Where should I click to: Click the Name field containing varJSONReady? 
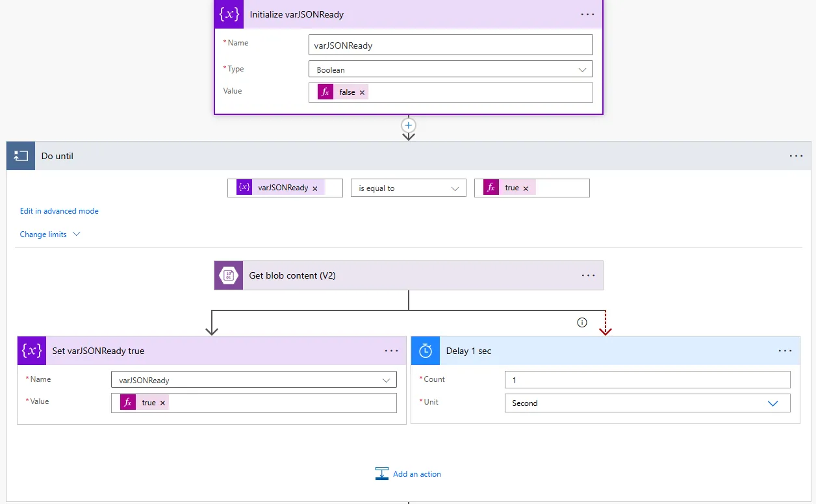450,45
